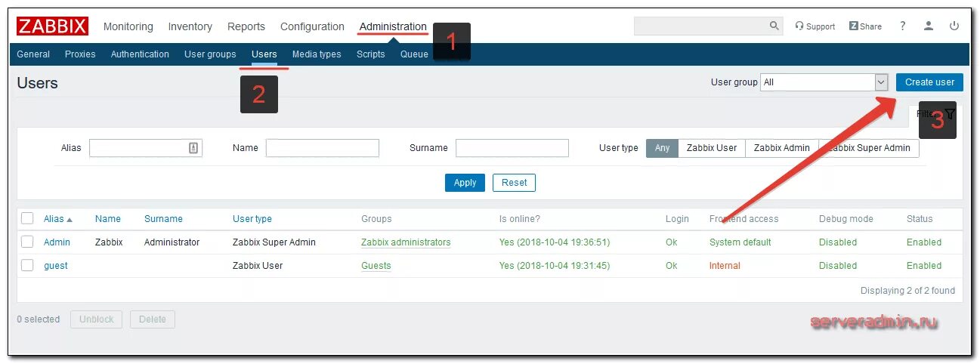Image resolution: width=980 pixels, height=364 pixels.
Task: Click the Zabbix logo
Action: [x=53, y=26]
